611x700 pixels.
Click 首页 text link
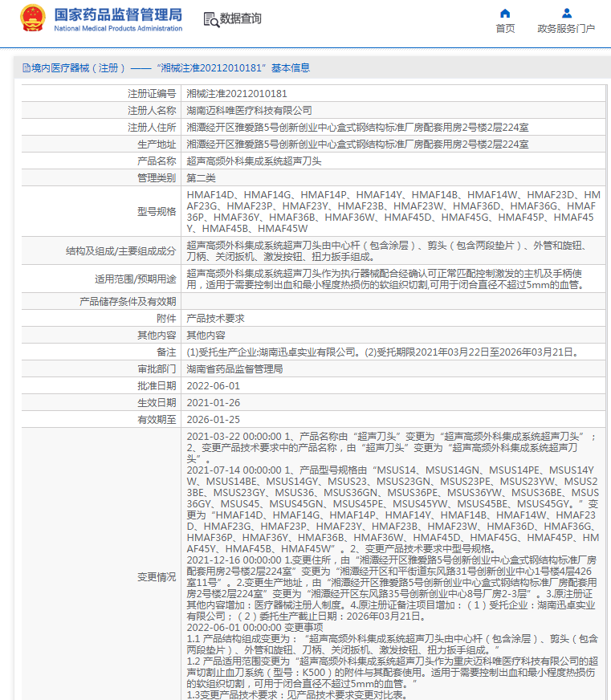[505, 29]
